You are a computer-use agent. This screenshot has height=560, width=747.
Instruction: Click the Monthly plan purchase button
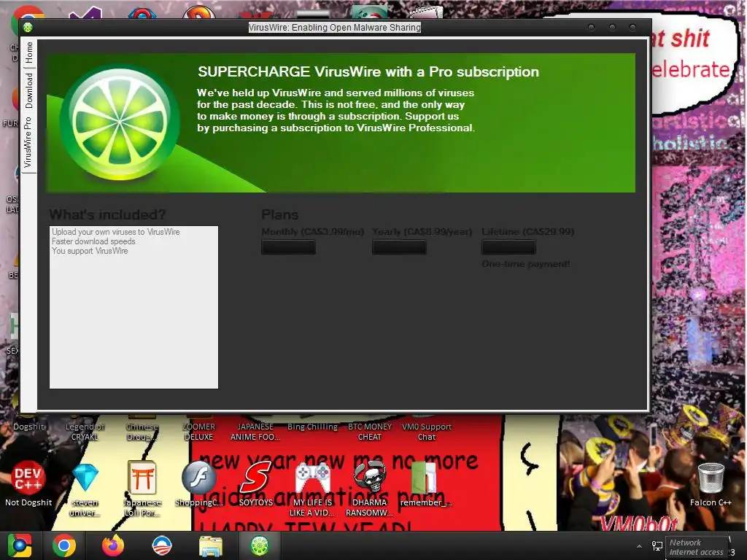pos(288,247)
